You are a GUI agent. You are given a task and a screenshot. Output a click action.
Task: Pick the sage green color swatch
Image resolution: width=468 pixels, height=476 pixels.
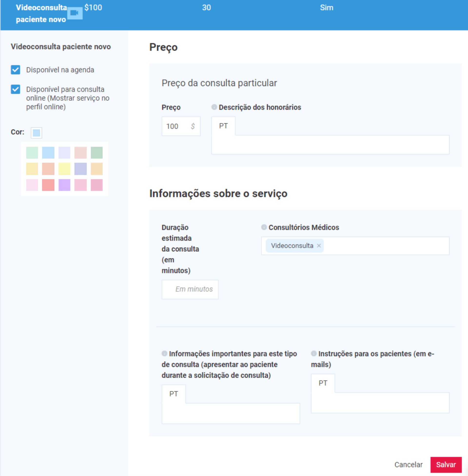pos(97,153)
